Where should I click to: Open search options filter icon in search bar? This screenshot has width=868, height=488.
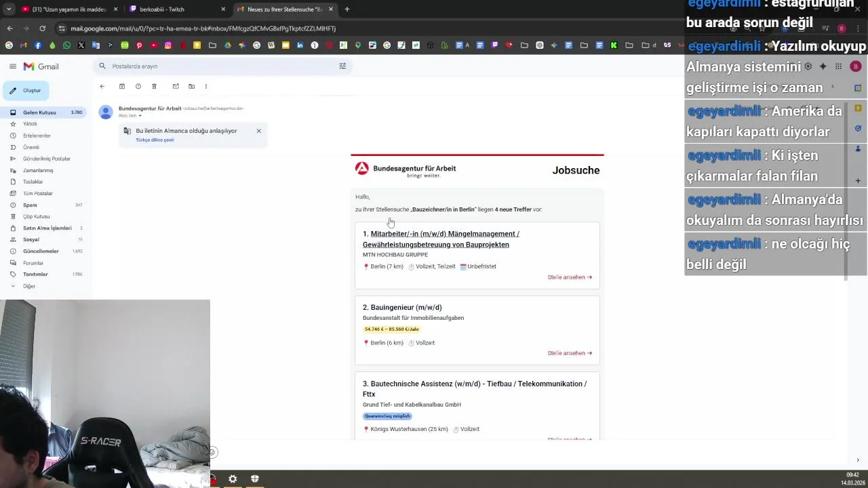(x=342, y=66)
